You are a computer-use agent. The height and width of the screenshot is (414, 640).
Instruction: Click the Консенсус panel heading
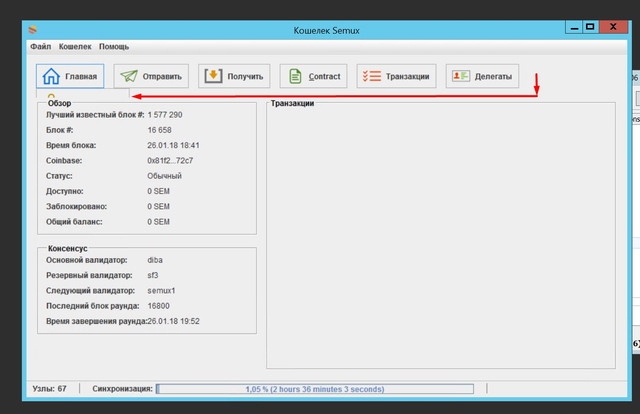click(68, 249)
